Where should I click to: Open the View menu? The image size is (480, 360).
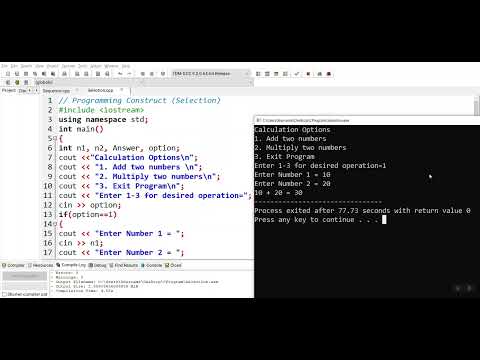click(40, 66)
